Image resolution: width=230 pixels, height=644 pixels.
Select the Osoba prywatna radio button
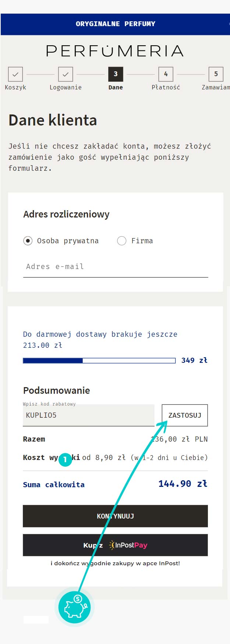pos(28,241)
